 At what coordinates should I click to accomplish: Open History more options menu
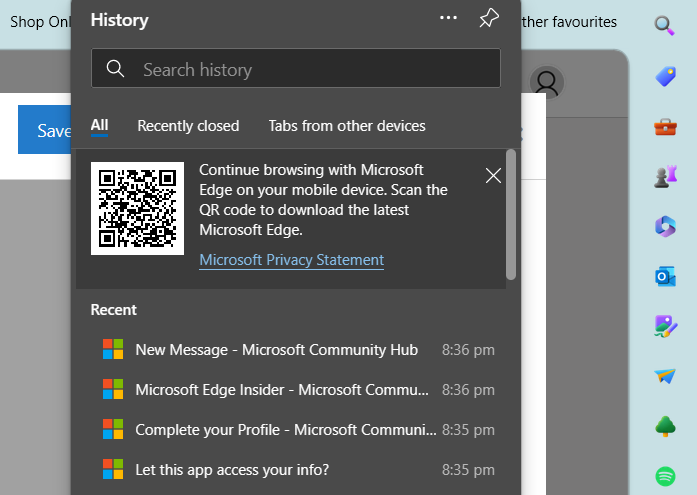tap(448, 19)
